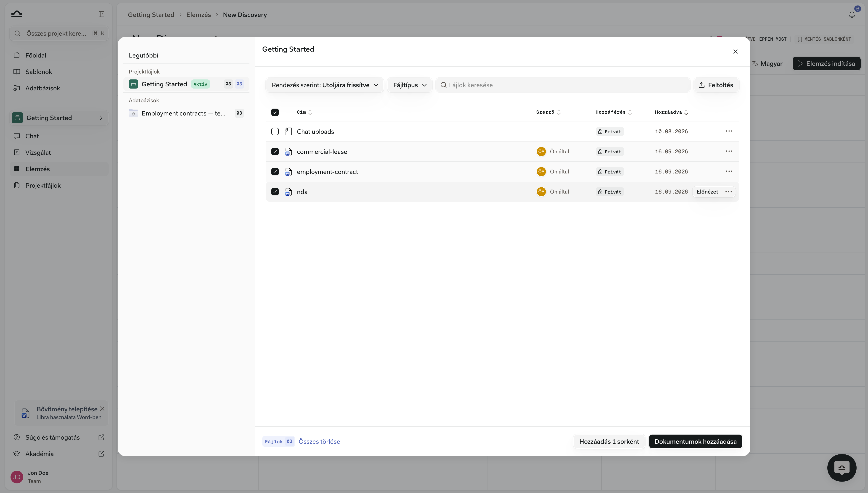This screenshot has height=493, width=868.
Task: Click Összes törlése link
Action: pyautogui.click(x=319, y=441)
